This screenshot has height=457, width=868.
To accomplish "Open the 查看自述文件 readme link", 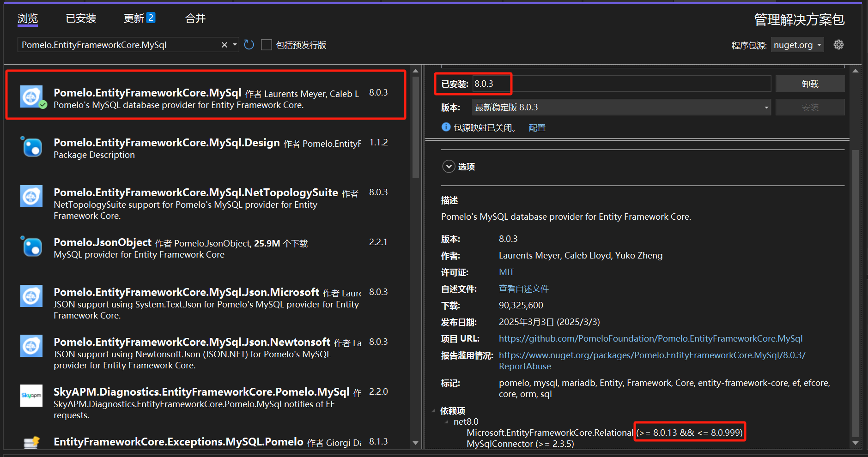I will tap(524, 289).
